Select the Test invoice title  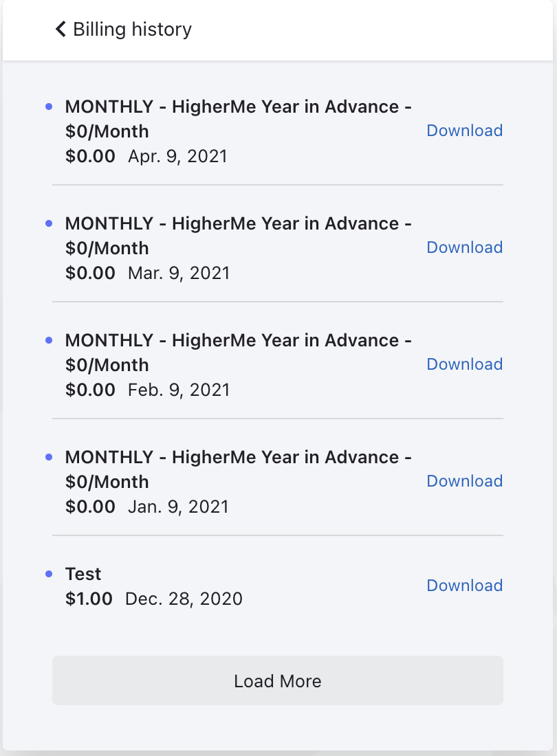(83, 574)
